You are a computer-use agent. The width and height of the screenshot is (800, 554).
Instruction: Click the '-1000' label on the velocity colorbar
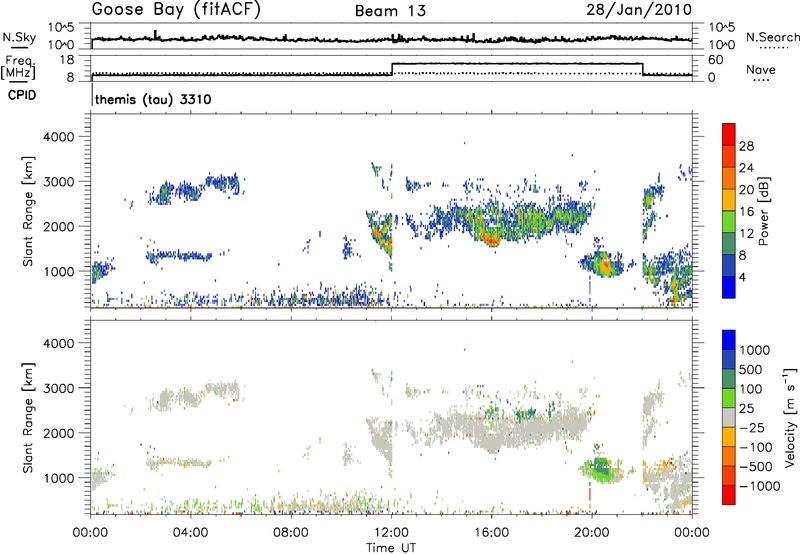[759, 486]
